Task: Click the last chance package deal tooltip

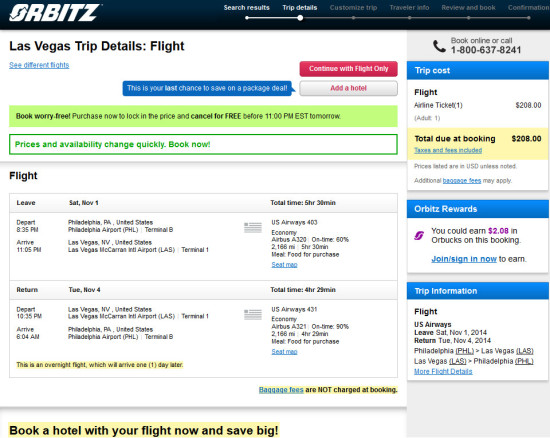Action: click(x=207, y=88)
